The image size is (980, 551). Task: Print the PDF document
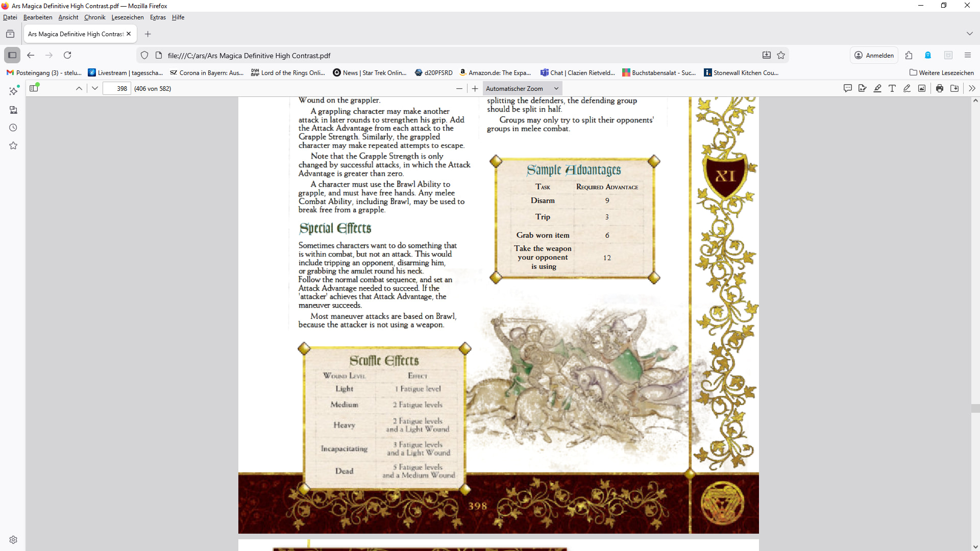tap(940, 88)
